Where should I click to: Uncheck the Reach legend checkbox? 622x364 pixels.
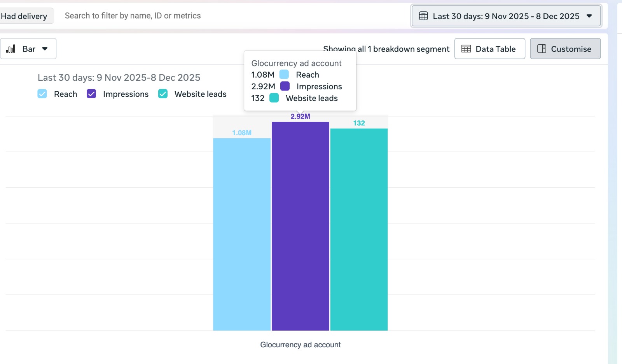pos(42,94)
